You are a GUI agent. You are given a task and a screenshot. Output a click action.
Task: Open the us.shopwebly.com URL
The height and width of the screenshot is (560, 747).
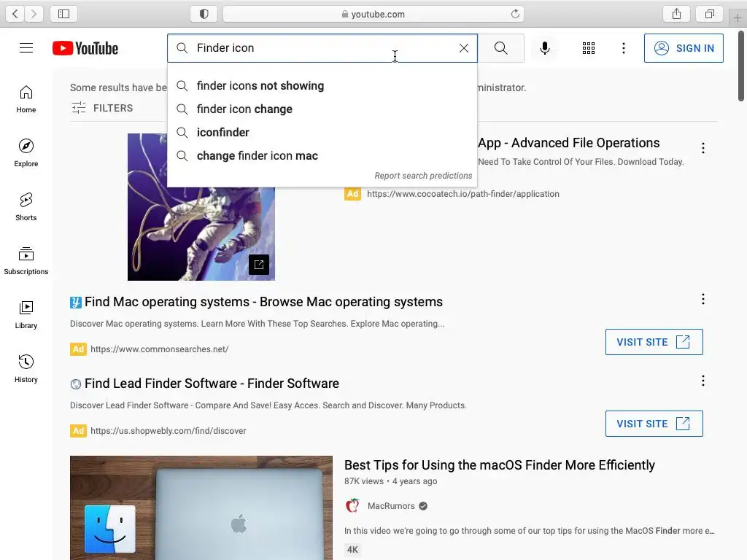tap(169, 430)
